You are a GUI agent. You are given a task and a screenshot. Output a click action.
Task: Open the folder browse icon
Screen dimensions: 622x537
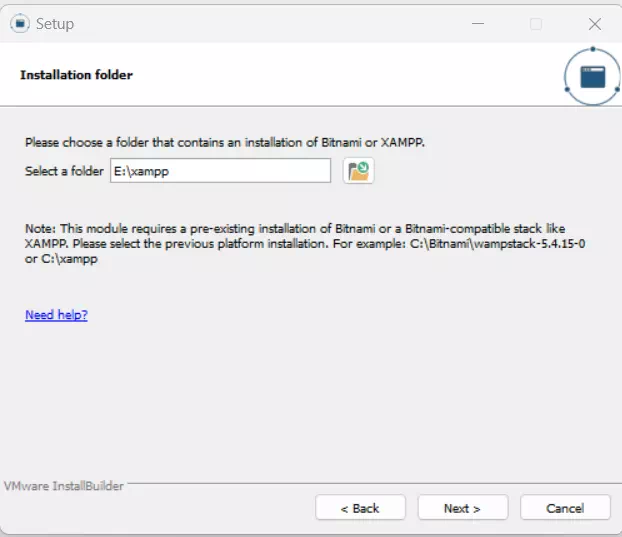(358, 171)
